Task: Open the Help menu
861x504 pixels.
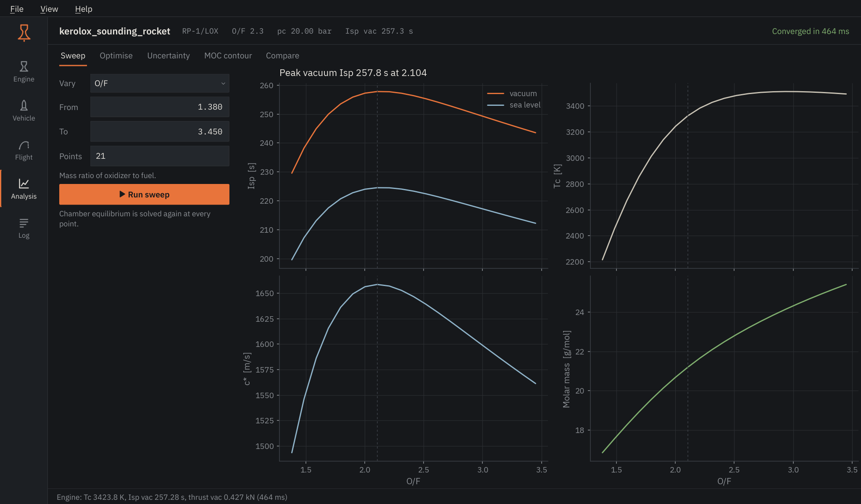Action: click(84, 9)
